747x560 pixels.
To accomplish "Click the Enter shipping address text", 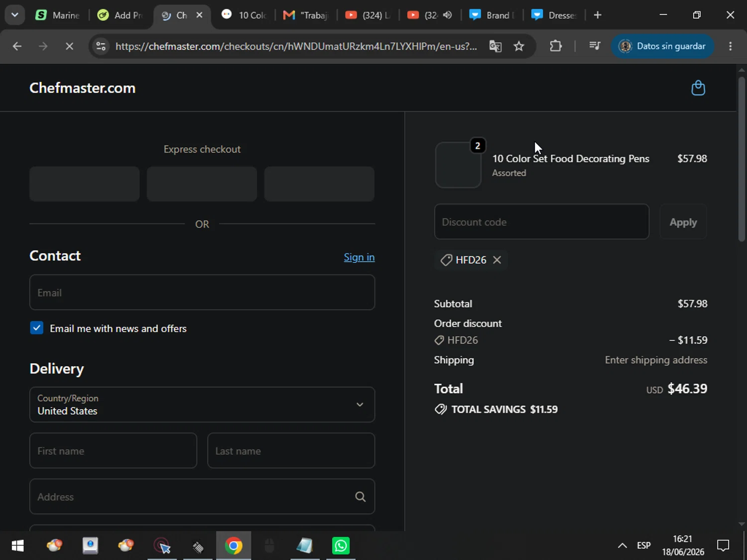I will coord(656,360).
